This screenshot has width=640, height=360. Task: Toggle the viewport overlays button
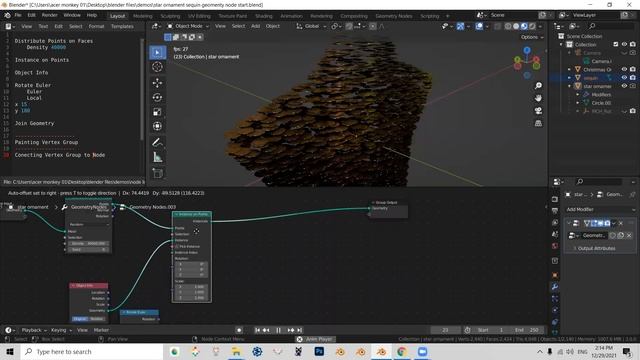[479, 26]
